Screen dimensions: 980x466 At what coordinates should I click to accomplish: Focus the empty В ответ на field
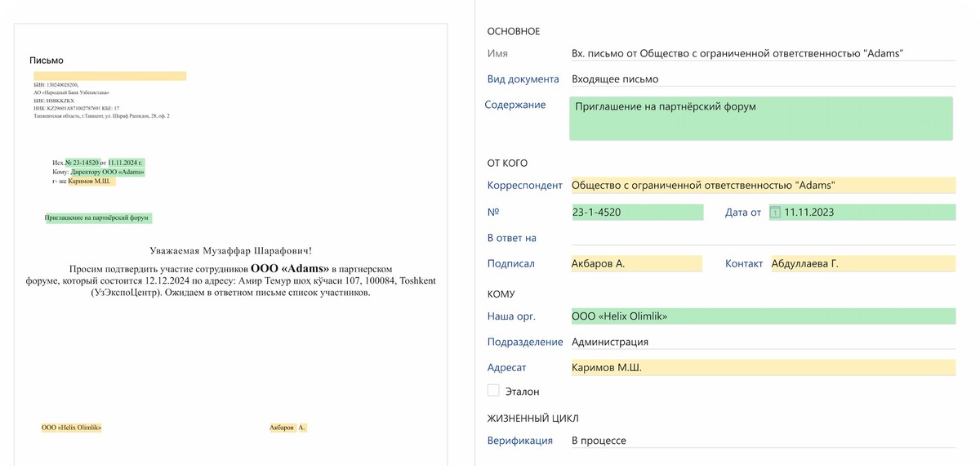coord(763,238)
